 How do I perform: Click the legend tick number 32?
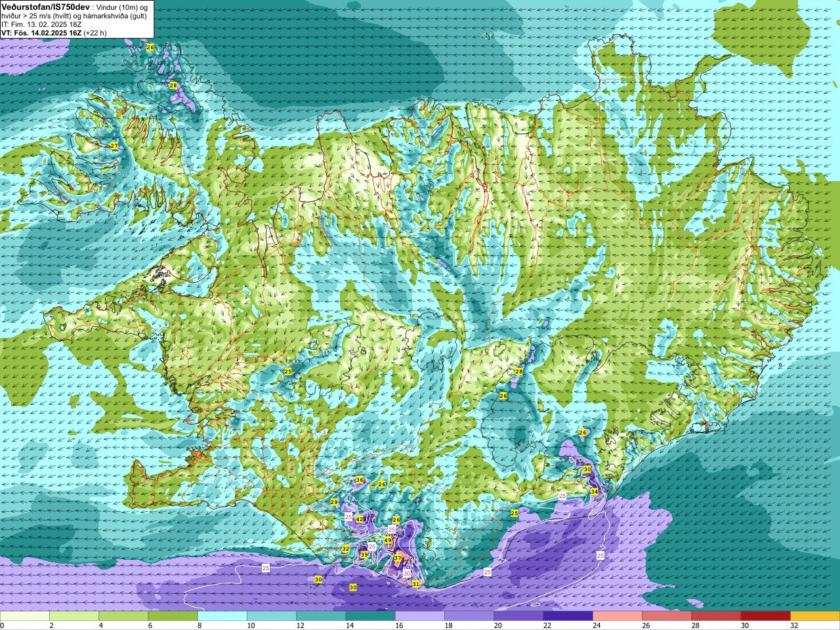click(794, 625)
